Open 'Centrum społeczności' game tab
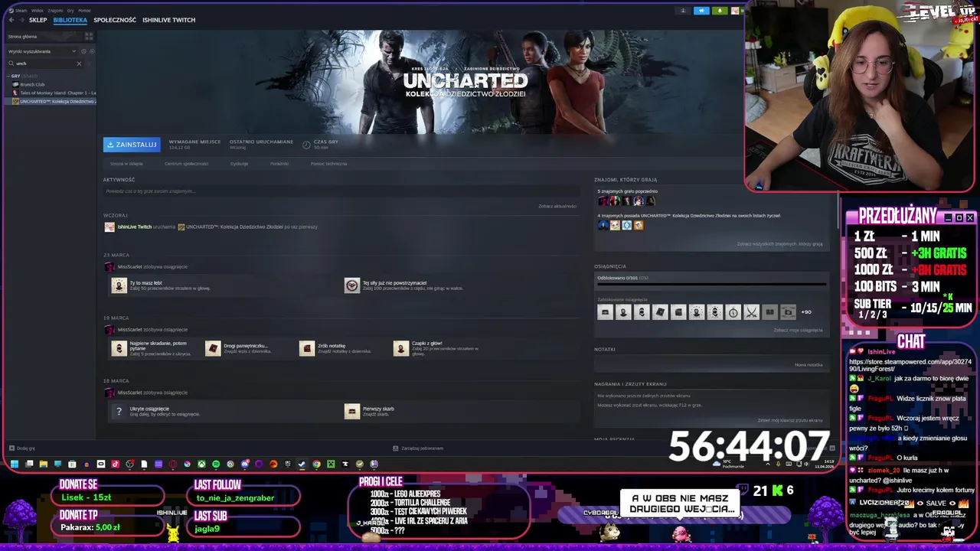Viewport: 980px width, 551px height. click(x=186, y=164)
